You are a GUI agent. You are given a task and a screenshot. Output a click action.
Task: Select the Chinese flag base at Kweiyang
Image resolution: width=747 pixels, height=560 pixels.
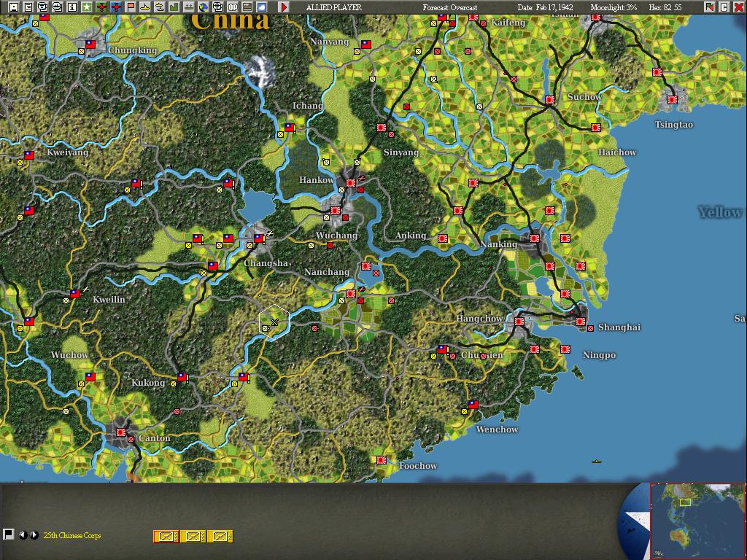pos(29,155)
